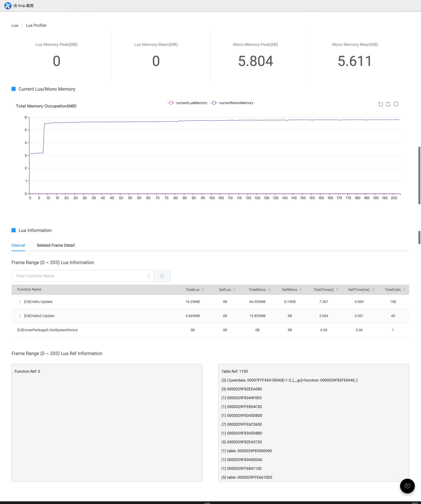
Task: Sort by TotalMono column arrows
Action: (x=269, y=289)
